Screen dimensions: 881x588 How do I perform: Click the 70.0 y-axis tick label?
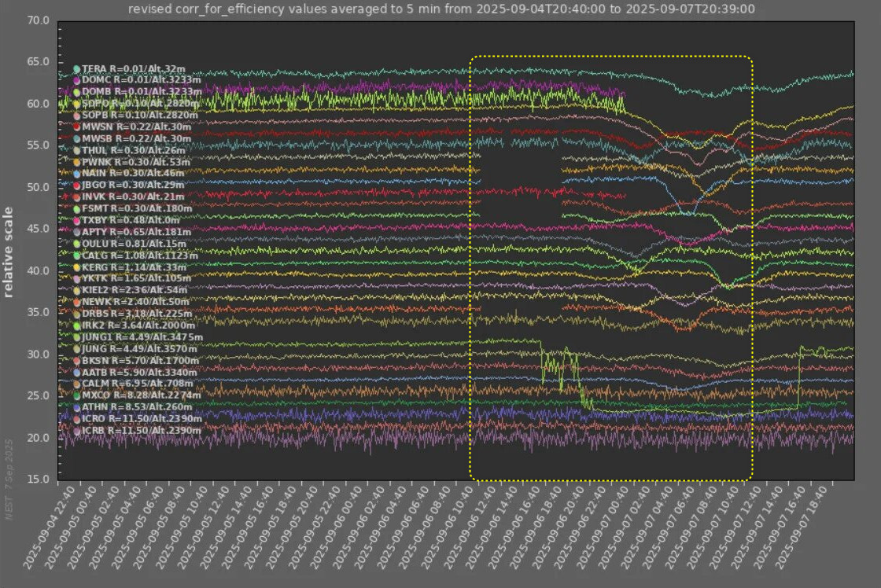tap(39, 20)
